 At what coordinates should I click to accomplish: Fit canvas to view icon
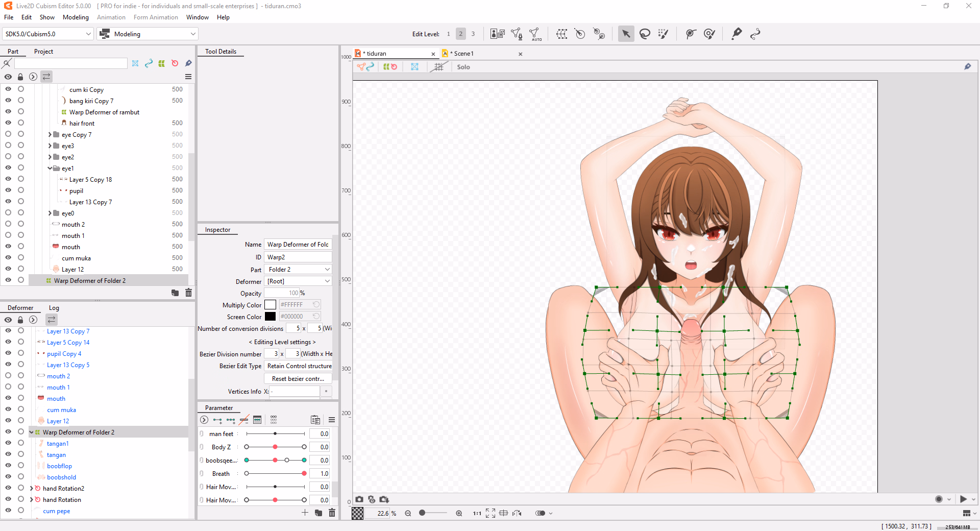pyautogui.click(x=491, y=513)
